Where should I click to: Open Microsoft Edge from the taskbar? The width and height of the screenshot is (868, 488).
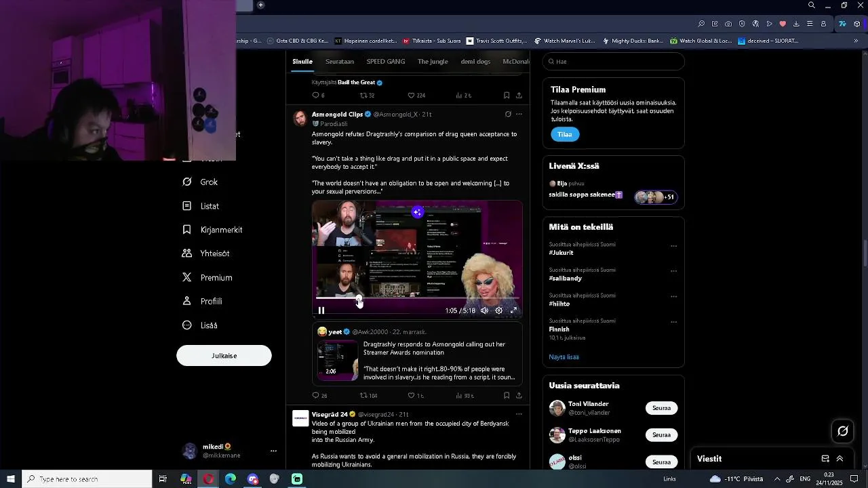pyautogui.click(x=231, y=479)
